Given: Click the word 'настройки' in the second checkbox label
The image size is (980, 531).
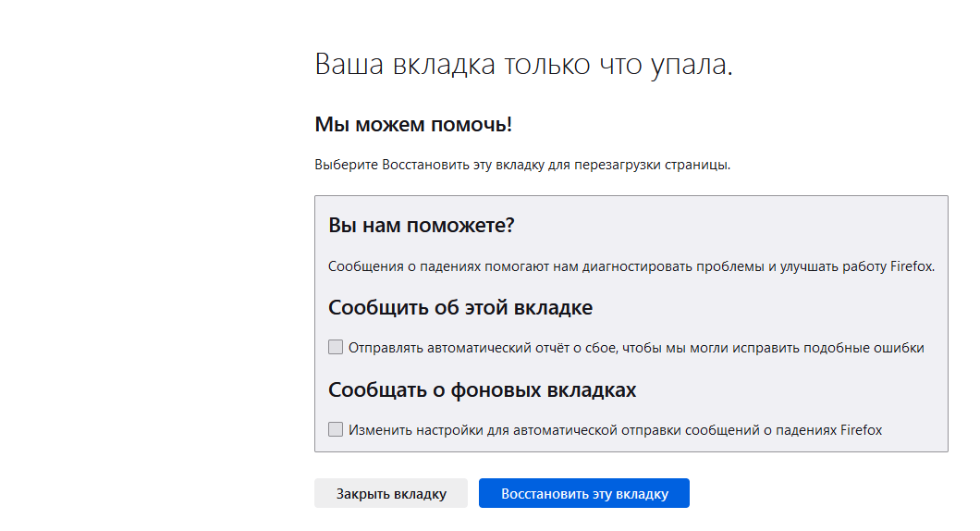Looking at the screenshot, I should [x=434, y=429].
